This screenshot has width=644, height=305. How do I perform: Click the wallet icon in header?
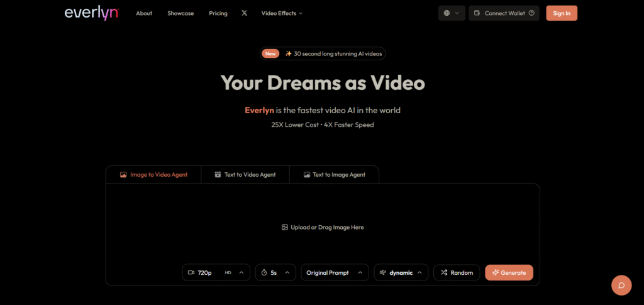pyautogui.click(x=477, y=13)
